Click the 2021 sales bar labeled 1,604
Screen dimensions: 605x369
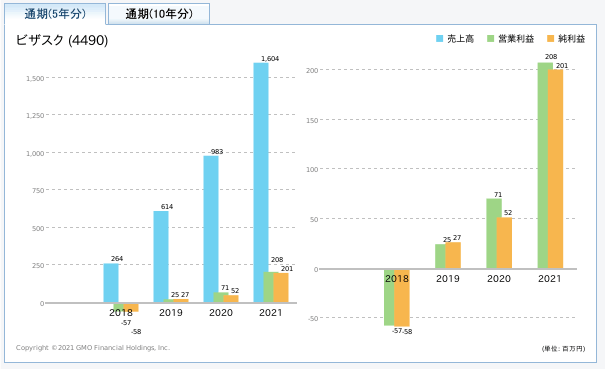click(261, 183)
